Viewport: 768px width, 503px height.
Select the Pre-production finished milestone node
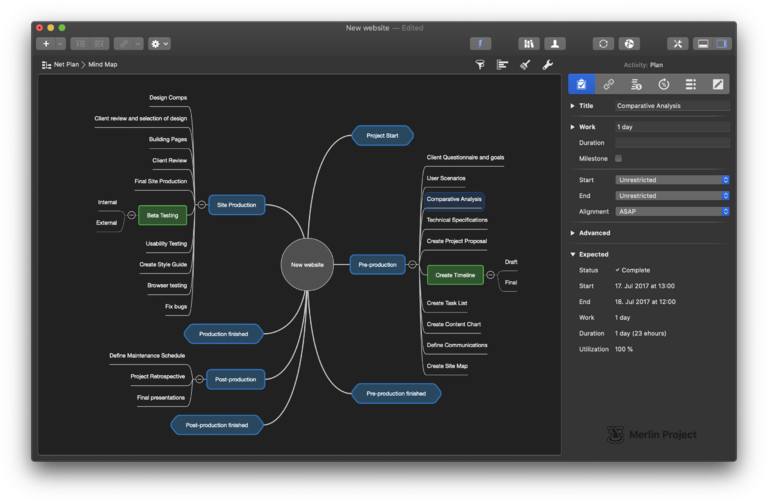[x=396, y=393]
